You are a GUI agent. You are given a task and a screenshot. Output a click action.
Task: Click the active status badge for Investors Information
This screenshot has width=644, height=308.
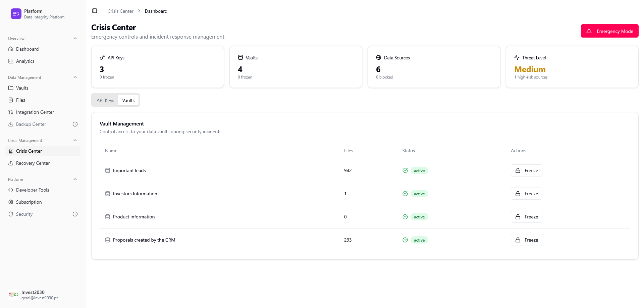click(419, 194)
